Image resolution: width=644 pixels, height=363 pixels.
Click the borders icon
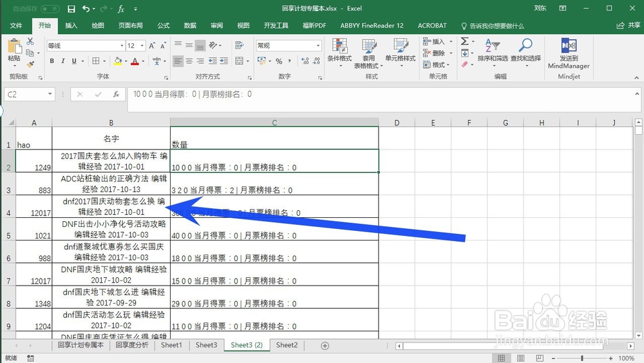(96, 61)
